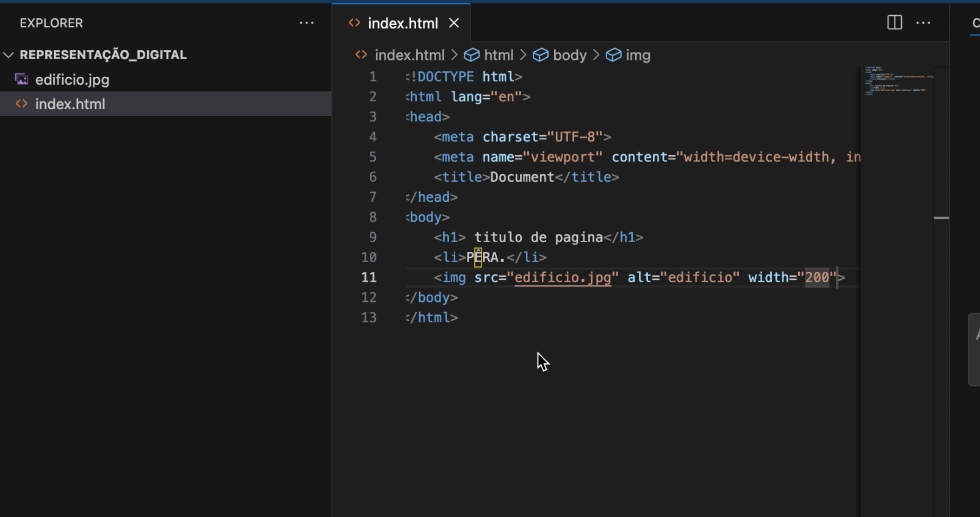
Task: Open the body breadcrumb dropdown
Action: 569,55
